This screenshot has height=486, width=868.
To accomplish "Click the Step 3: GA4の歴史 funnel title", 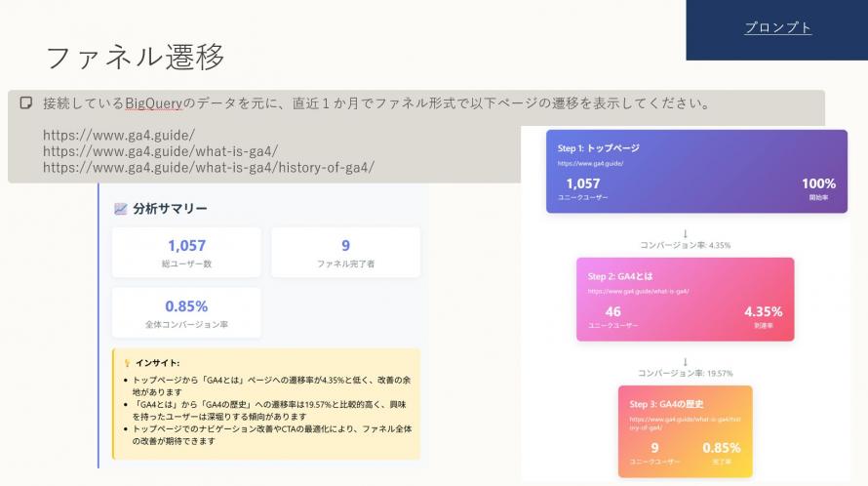I will 666,404.
